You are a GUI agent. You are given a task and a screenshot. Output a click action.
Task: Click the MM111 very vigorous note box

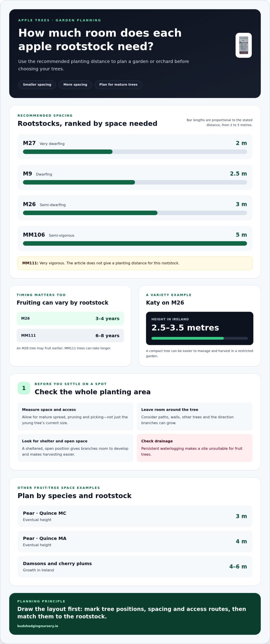click(135, 263)
